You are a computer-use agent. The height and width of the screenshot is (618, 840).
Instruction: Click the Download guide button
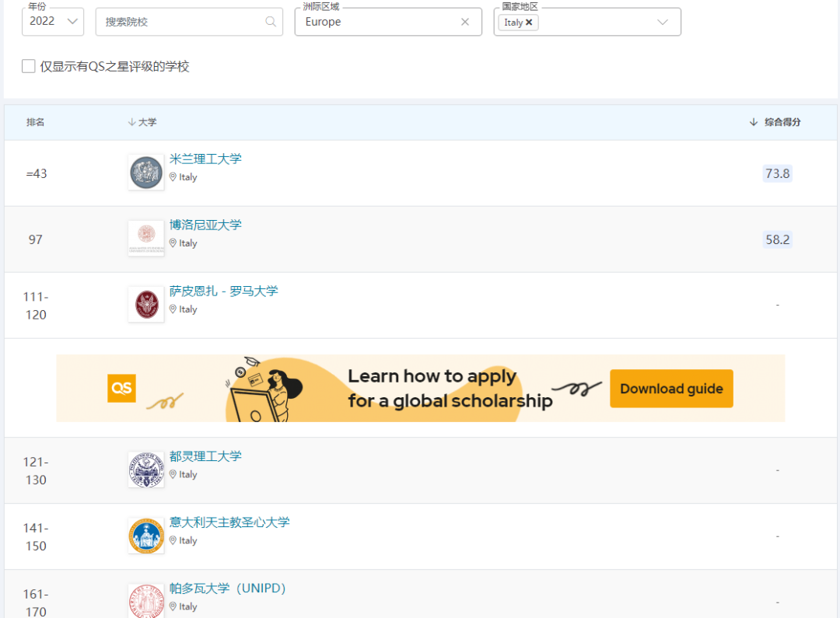(671, 389)
